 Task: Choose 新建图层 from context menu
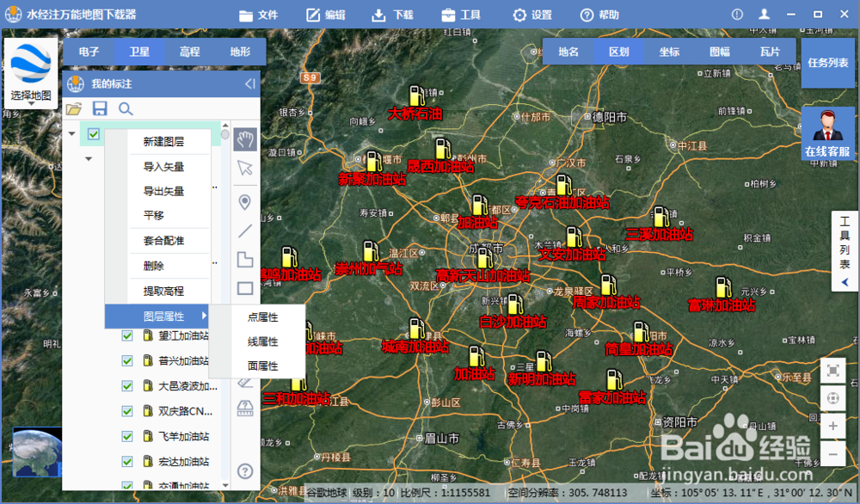click(x=163, y=142)
